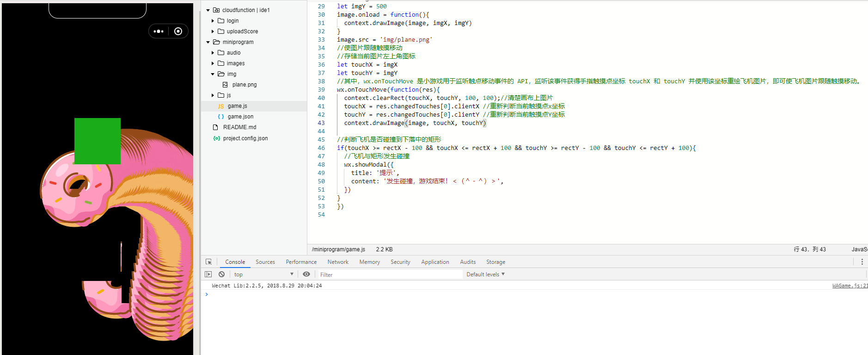The height and width of the screenshot is (355, 868).
Task: Open the Performance tab
Action: 301,262
